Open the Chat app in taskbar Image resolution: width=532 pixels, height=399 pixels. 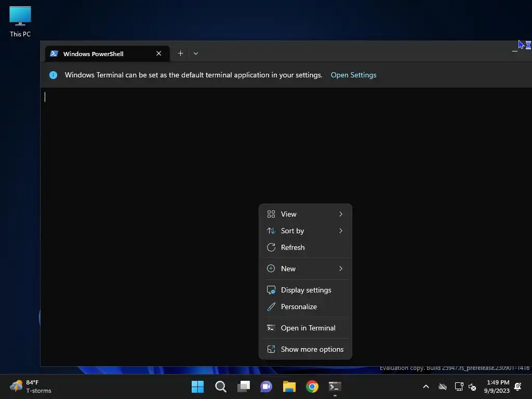(267, 387)
